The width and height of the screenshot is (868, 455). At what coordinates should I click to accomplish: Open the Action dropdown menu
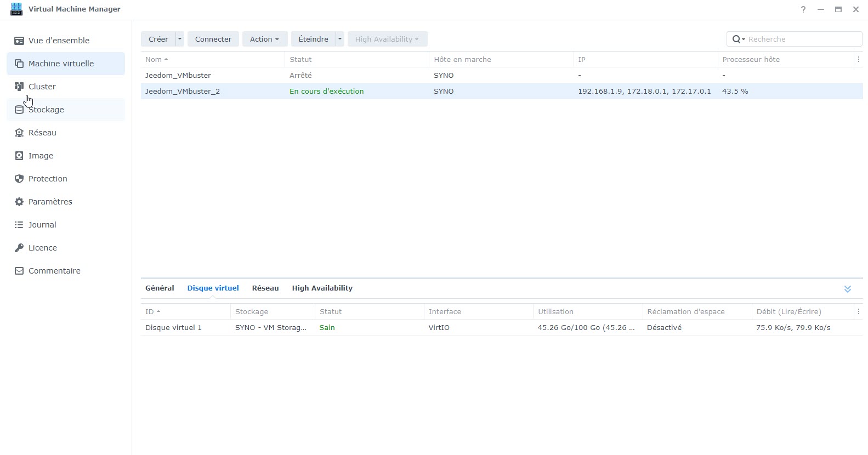(x=264, y=39)
